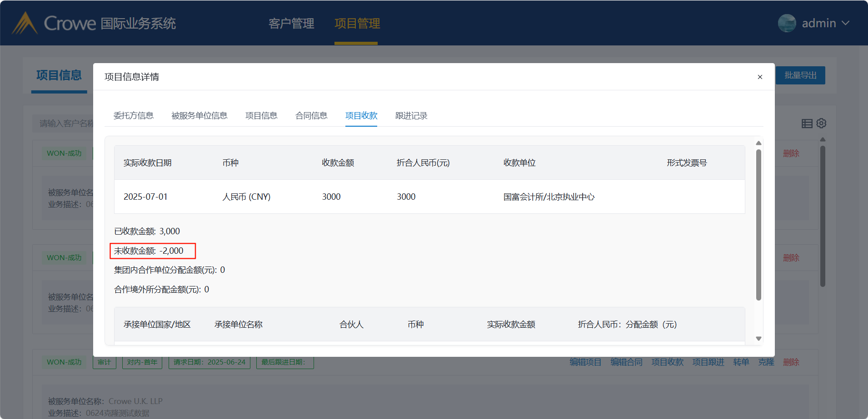The image size is (868, 419).
Task: Open the column settings gear icon
Action: tap(821, 123)
